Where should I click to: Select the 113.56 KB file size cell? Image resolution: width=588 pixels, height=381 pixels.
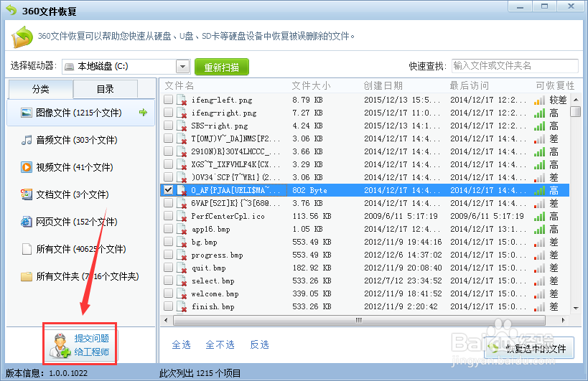click(312, 216)
